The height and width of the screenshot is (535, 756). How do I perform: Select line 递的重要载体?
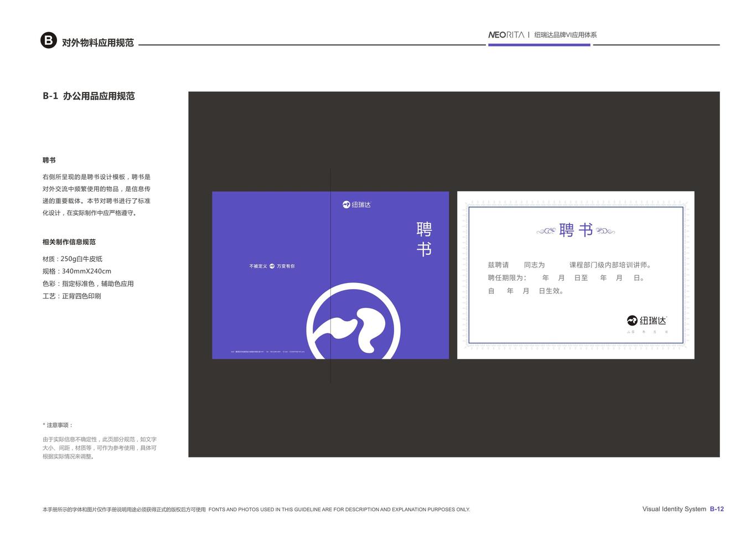coord(96,201)
